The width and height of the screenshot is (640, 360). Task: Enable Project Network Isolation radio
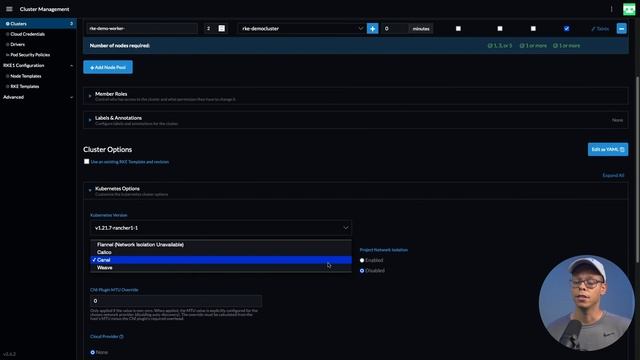click(362, 260)
